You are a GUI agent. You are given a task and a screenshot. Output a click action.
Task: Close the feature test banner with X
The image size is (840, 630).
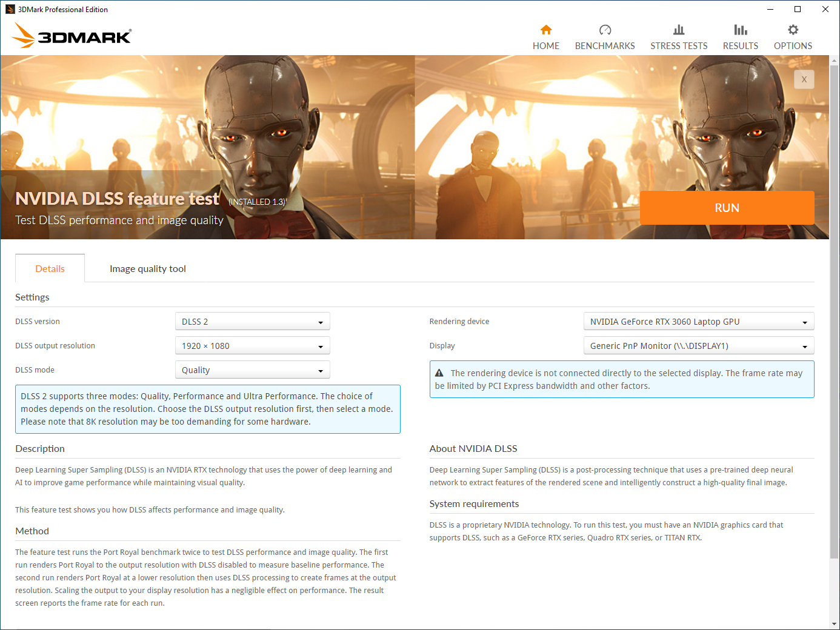[x=804, y=79]
